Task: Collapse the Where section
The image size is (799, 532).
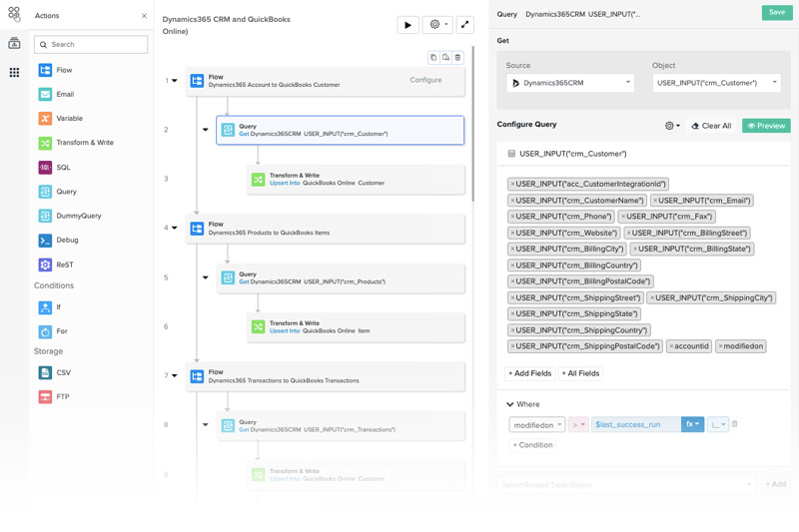Action: (510, 404)
